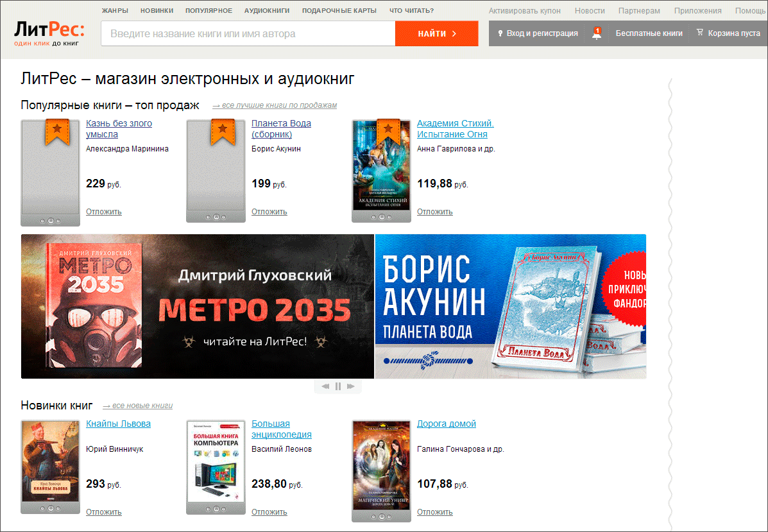Open the shopping cart icon
The width and height of the screenshot is (768, 532).
pyautogui.click(x=700, y=32)
